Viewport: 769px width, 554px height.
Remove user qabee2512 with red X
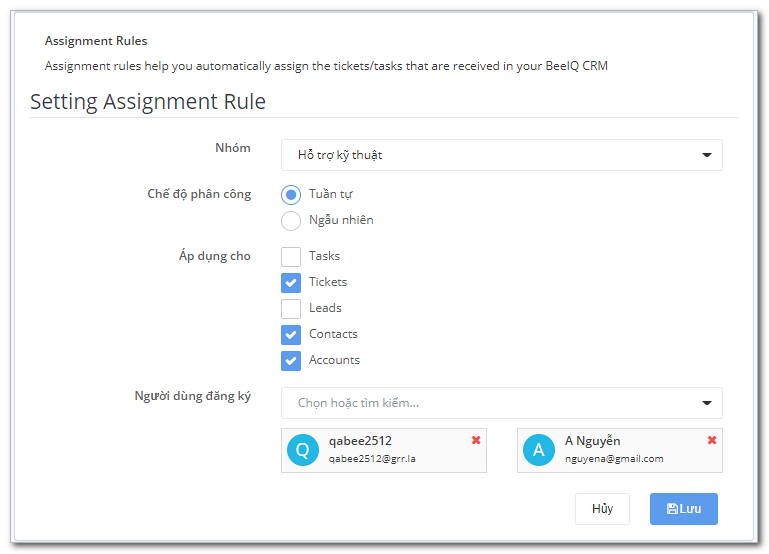click(476, 440)
